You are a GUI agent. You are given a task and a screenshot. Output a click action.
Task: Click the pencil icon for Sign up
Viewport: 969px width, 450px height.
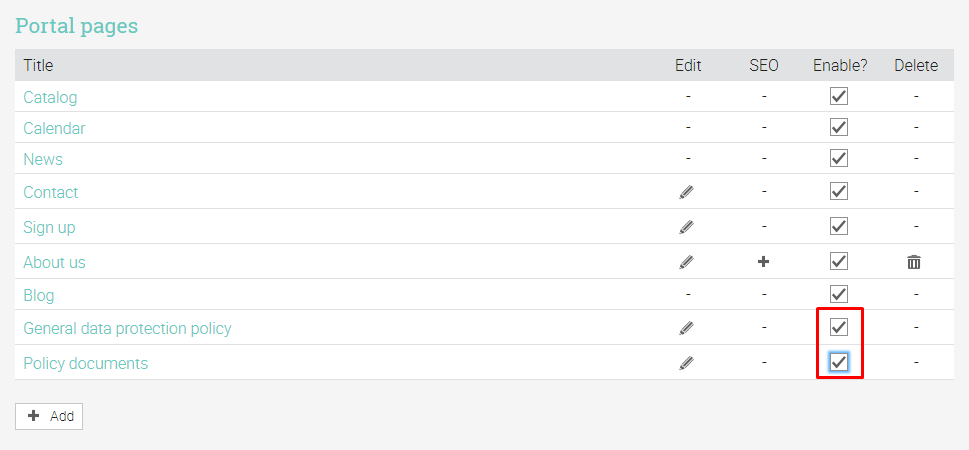[686, 227]
